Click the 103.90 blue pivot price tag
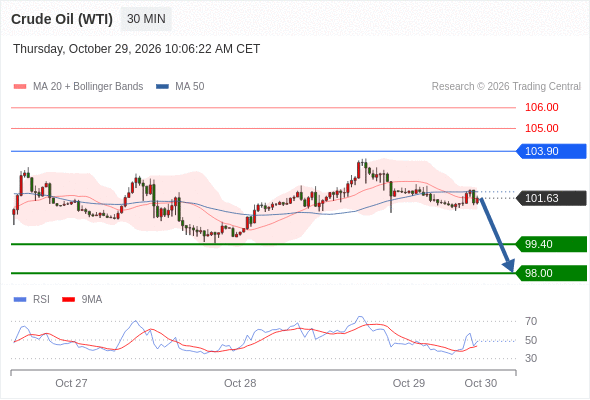The image size is (590, 400). 551,151
